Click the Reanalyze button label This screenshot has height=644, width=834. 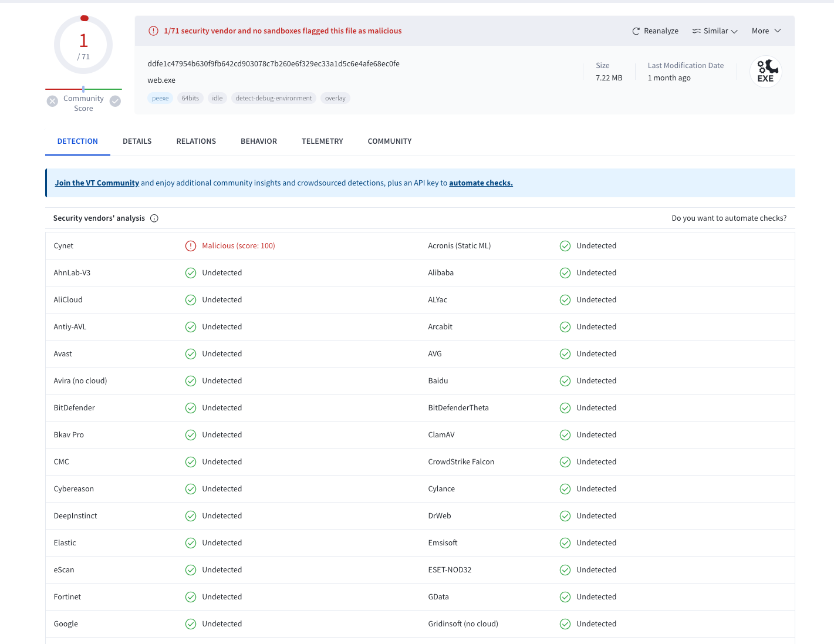point(661,31)
